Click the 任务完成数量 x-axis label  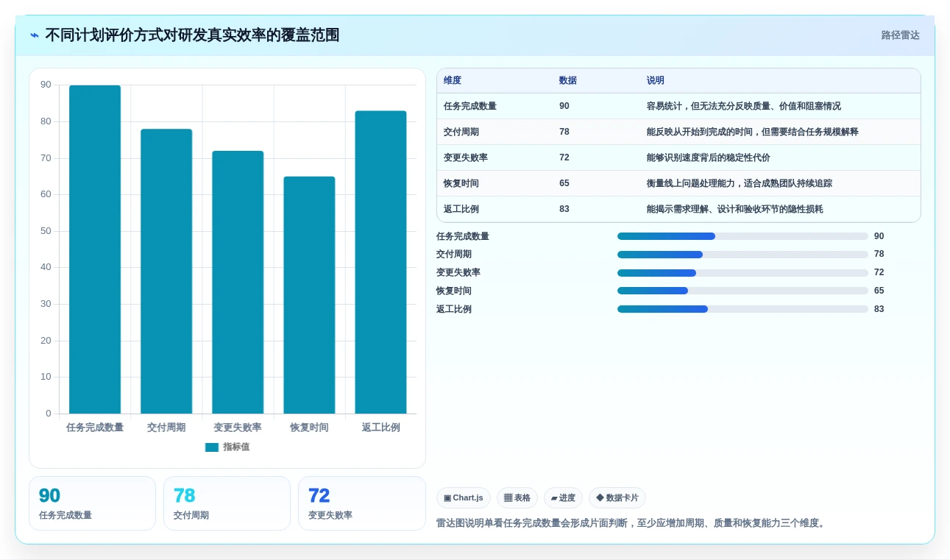95,428
